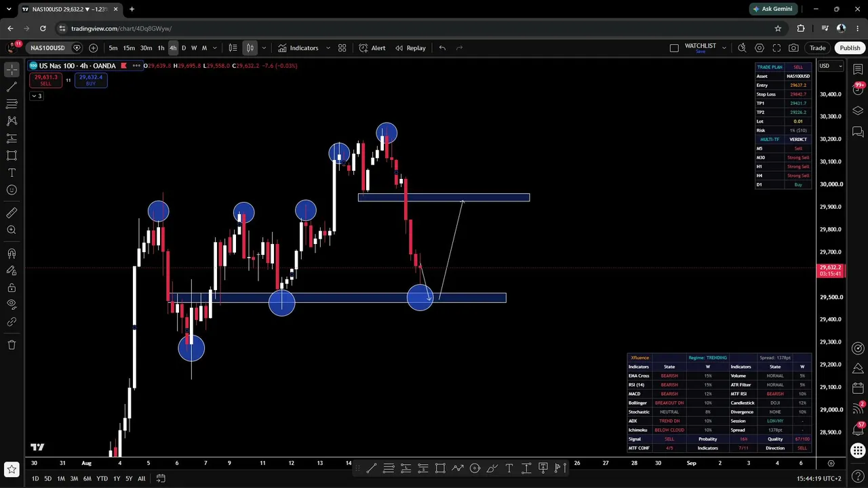Screen dimensions: 868x488
Task: Select the 1M date range
Action: tap(61, 479)
